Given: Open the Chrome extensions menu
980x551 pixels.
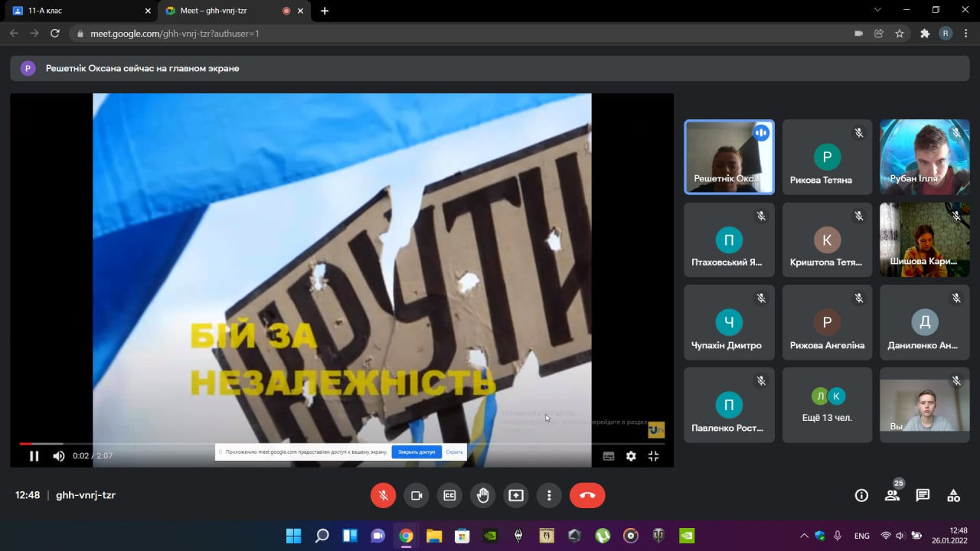Looking at the screenshot, I should [925, 34].
